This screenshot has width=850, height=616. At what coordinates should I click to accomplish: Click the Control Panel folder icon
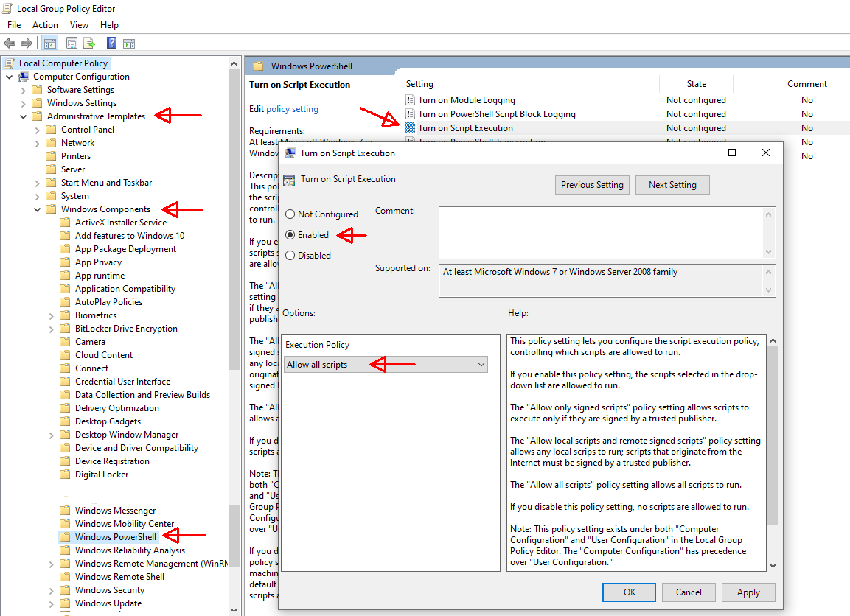coord(52,130)
